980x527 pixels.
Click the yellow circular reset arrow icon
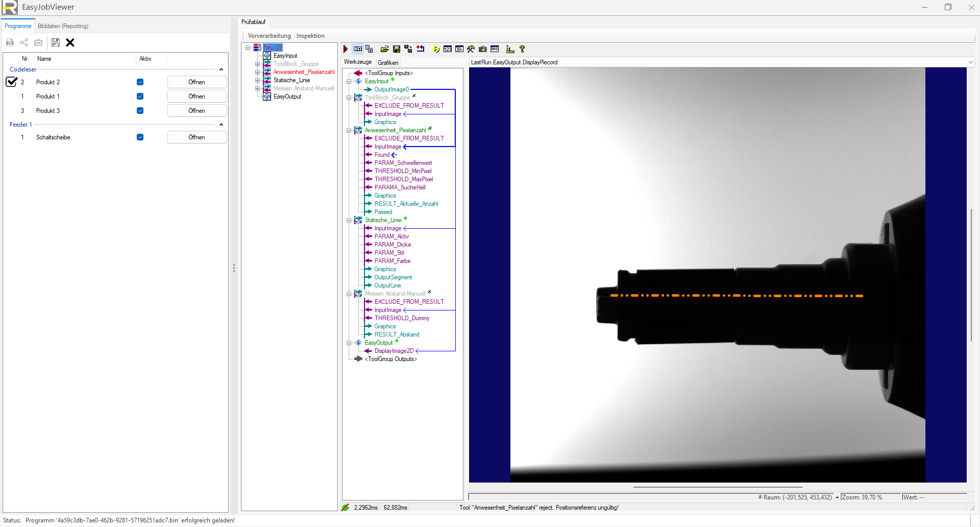tap(436, 49)
